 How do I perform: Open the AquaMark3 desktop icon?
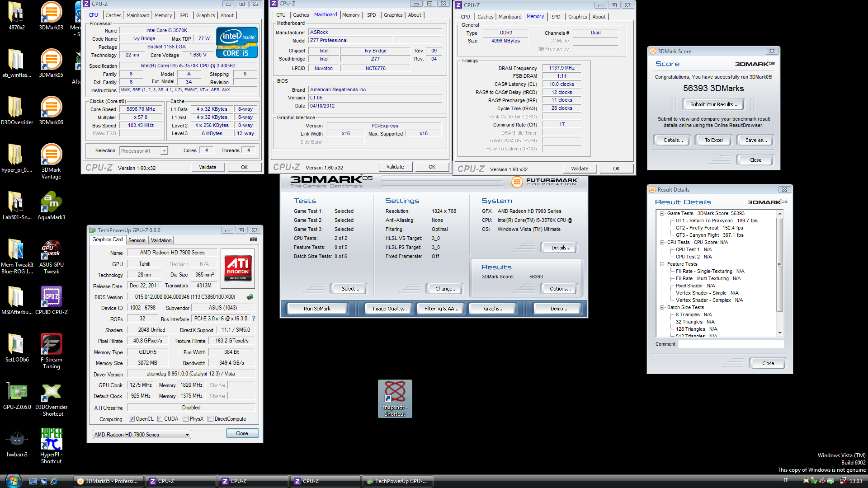point(51,206)
